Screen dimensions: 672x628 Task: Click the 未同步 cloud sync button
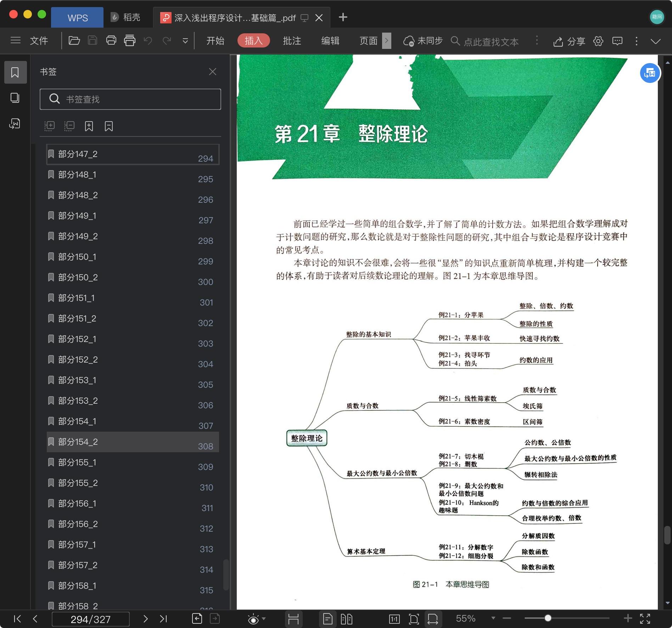point(423,41)
